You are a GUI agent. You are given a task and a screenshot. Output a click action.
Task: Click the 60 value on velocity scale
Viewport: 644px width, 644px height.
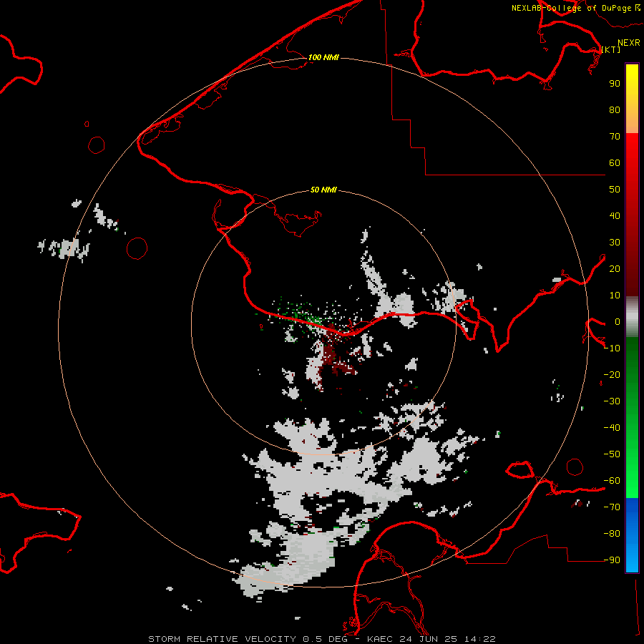615,163
